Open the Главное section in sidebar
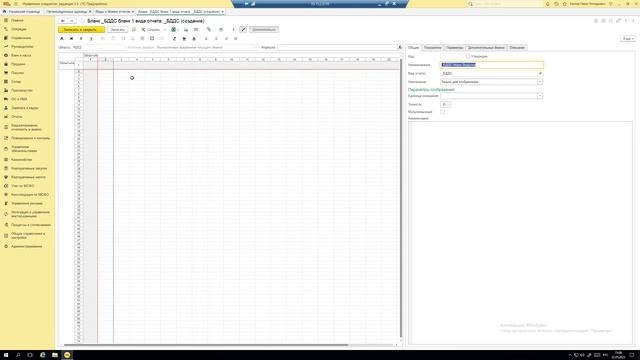 click(17, 20)
